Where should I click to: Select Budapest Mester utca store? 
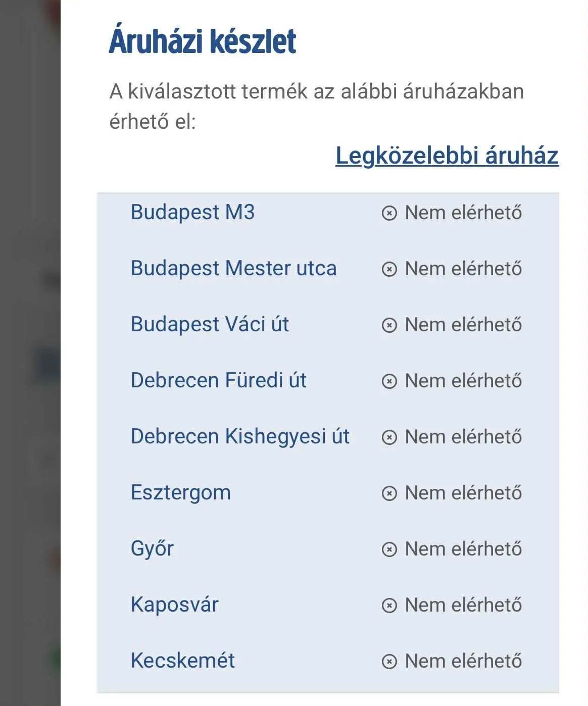tap(233, 269)
